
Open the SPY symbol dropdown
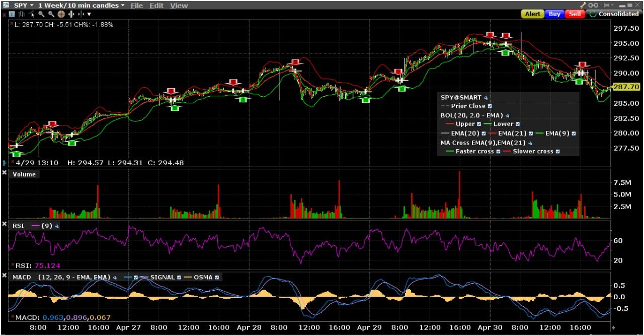(x=23, y=6)
